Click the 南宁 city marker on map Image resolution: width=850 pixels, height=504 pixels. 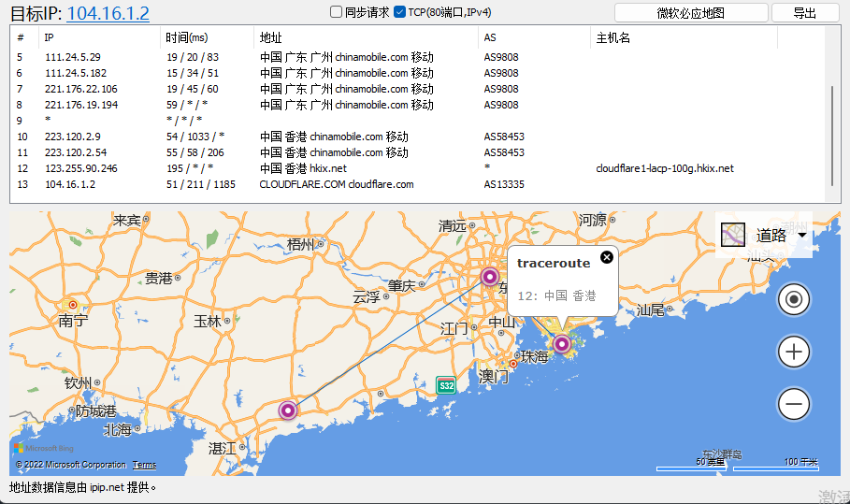tap(72, 305)
